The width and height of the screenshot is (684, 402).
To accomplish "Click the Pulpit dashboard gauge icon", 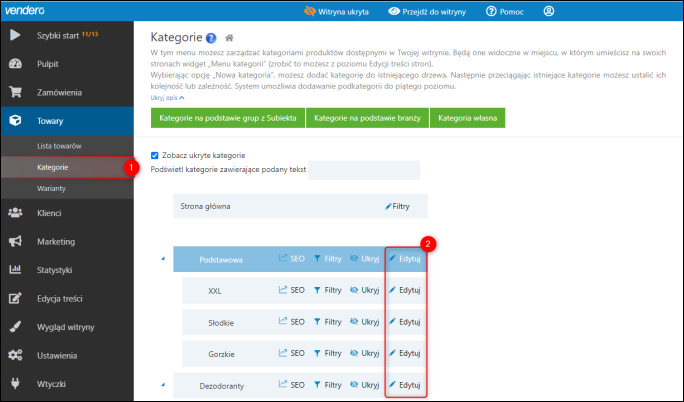I will pos(15,64).
